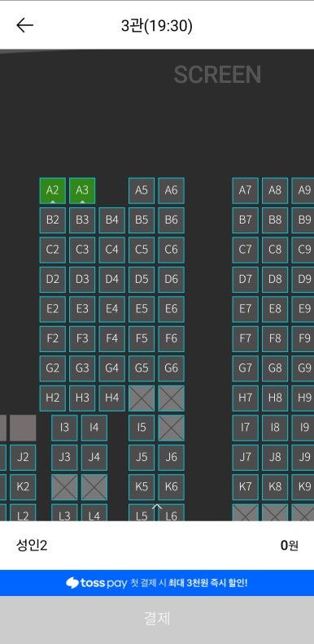This screenshot has width=314, height=644.
Task: Choose seat F8
Action: 275,339
